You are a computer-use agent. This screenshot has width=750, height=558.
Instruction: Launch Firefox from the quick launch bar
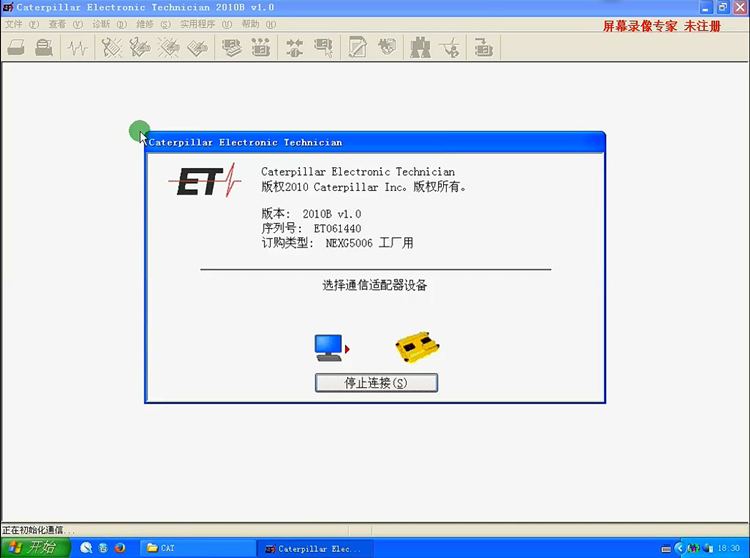120,548
